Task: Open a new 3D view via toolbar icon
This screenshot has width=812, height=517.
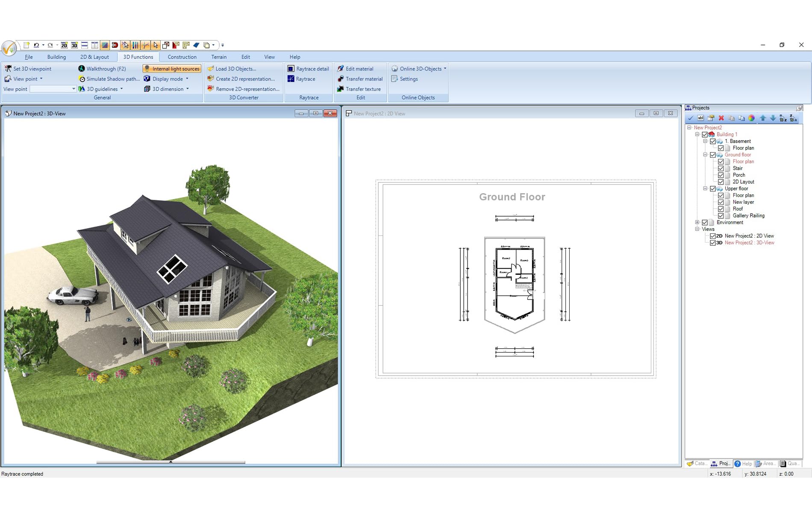Action: click(74, 45)
